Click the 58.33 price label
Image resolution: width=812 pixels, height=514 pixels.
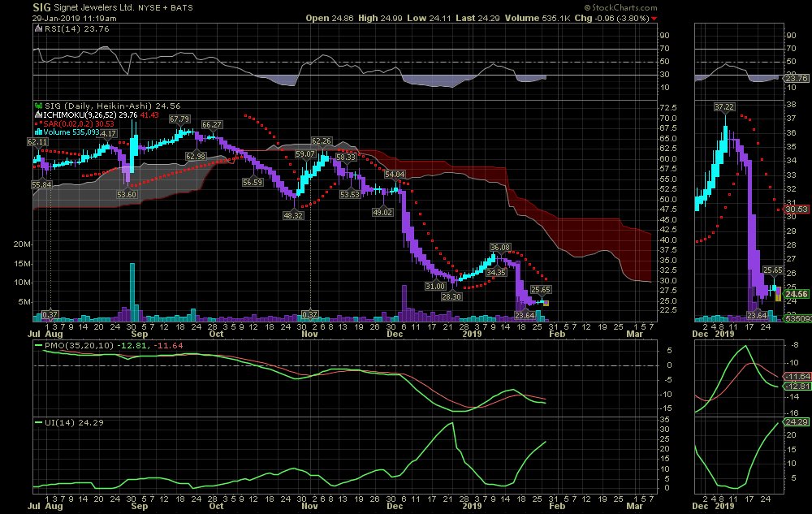coord(346,158)
